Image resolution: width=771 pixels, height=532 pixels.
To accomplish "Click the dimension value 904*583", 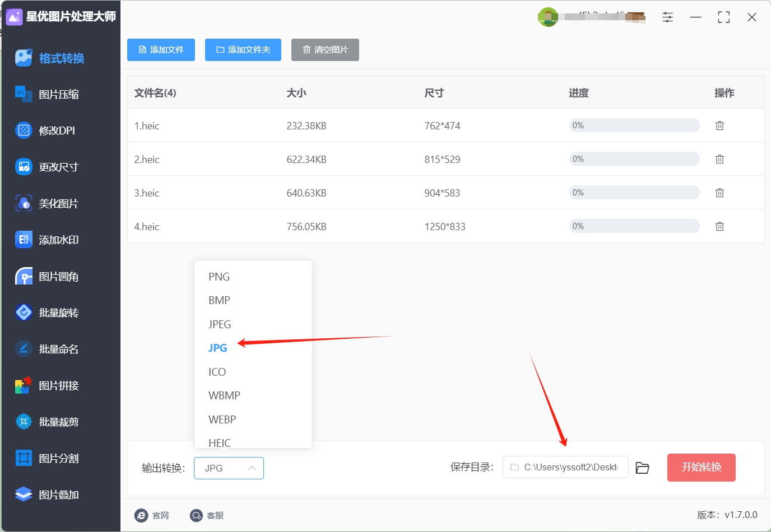I will 442,193.
